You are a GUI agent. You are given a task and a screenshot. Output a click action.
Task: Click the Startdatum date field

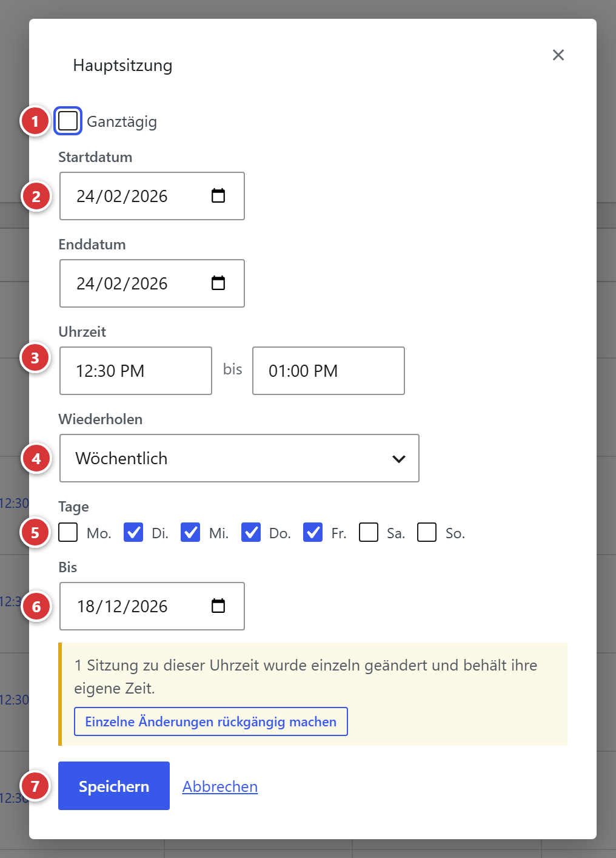(x=152, y=196)
